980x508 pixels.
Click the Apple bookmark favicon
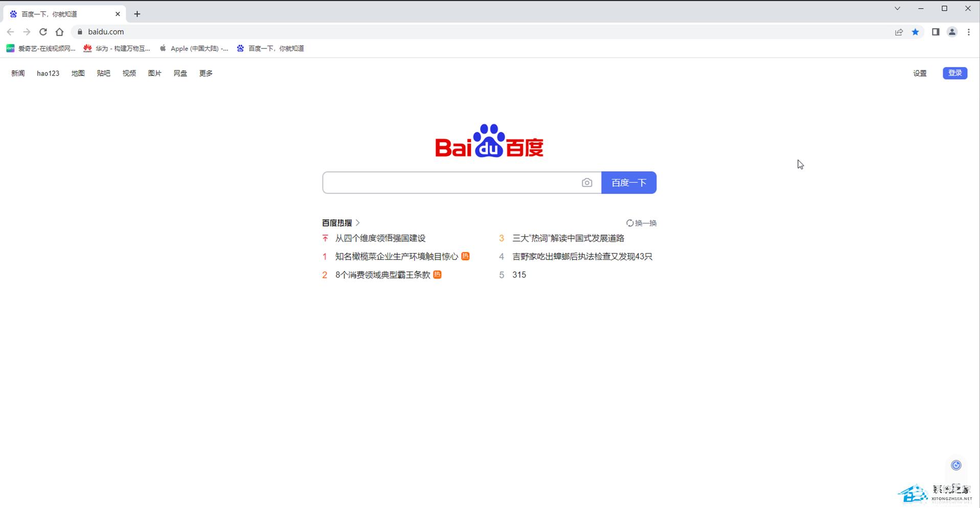coord(163,48)
